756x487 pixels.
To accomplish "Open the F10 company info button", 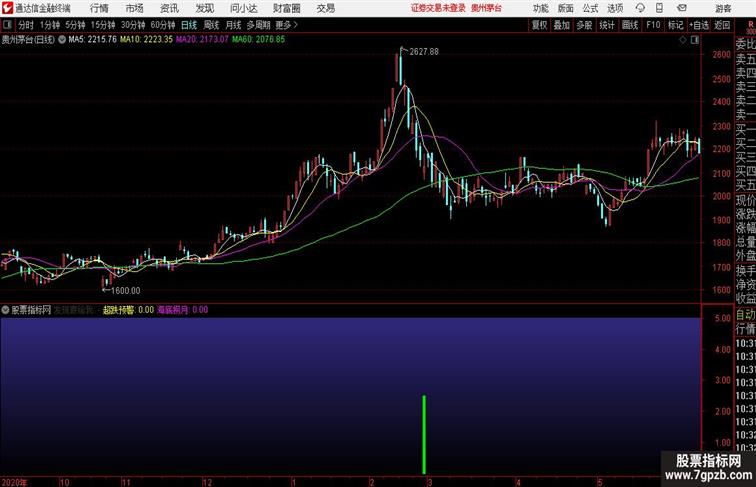I will point(653,25).
